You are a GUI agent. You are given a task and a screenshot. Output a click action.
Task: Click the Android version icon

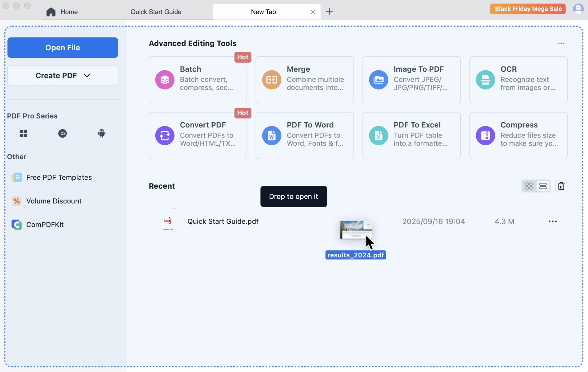click(101, 133)
